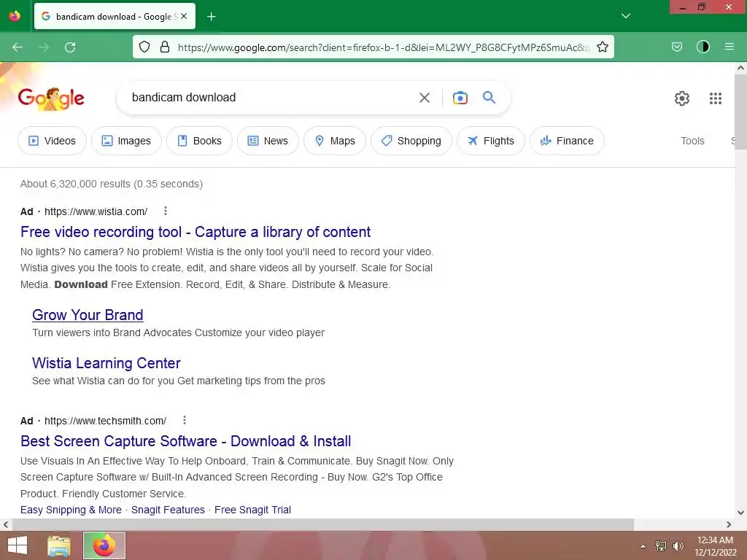Open the network status tray icon
The image size is (747, 560).
pos(660,546)
